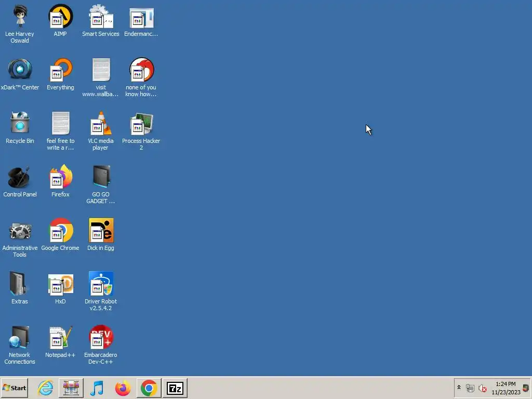Launch Google Chrome from the taskbar

click(149, 388)
